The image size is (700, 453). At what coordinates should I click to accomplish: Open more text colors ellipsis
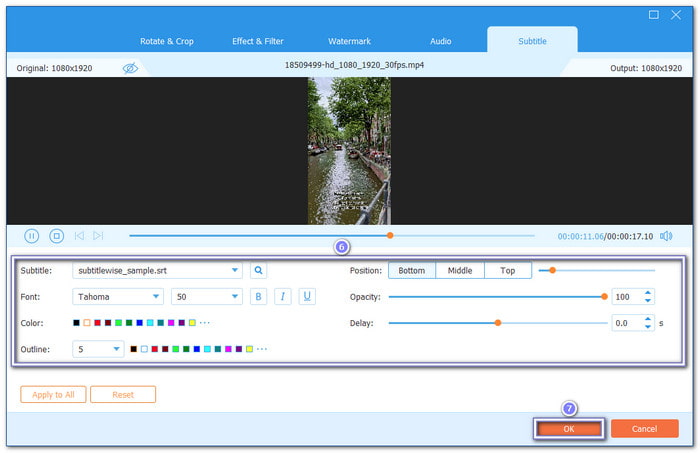(204, 323)
